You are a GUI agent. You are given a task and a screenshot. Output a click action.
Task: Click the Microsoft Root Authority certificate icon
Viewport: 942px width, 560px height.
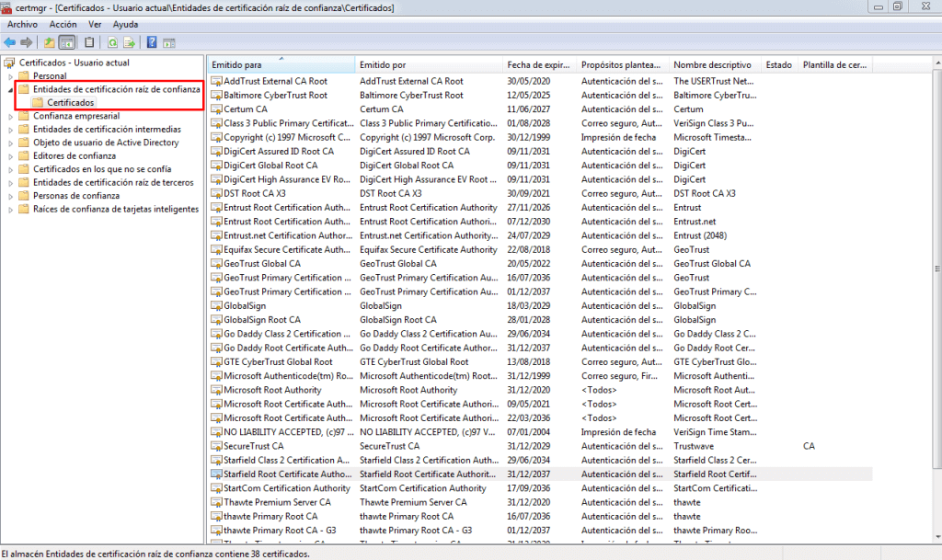(x=216, y=390)
